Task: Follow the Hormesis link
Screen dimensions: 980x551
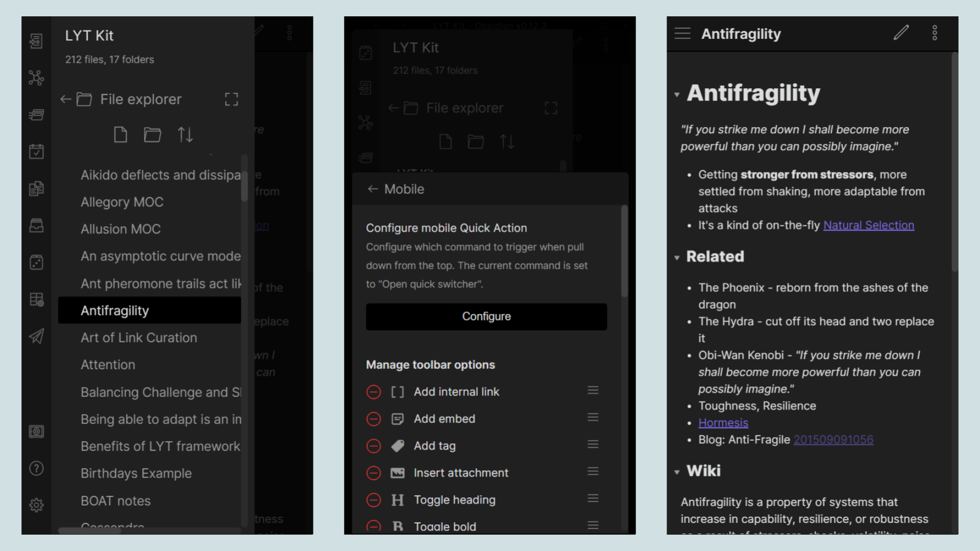Action: (723, 422)
